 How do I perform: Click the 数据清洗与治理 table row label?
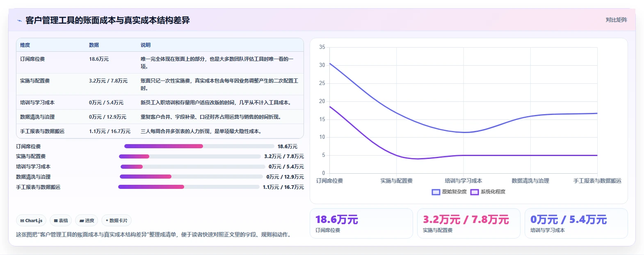(37, 117)
